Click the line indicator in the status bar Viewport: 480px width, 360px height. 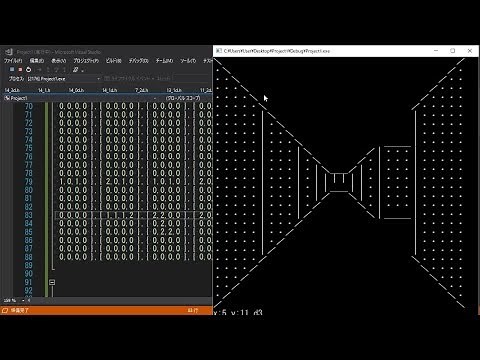pyautogui.click(x=193, y=310)
